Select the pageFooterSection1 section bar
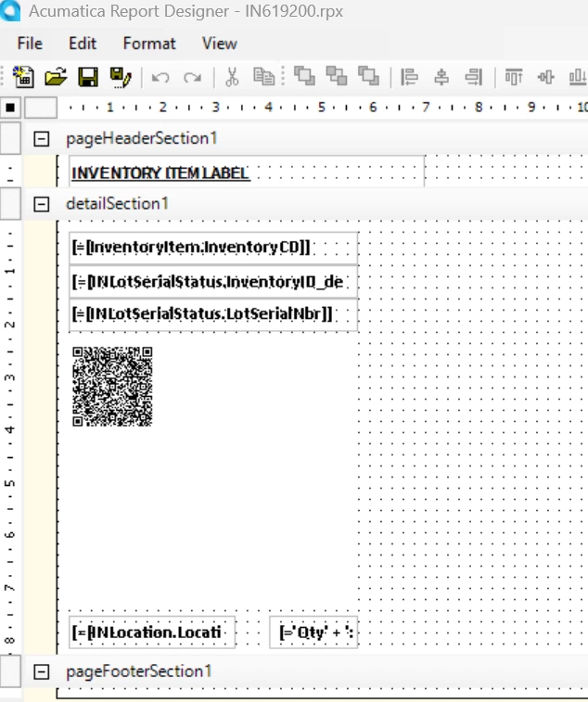 305,671
